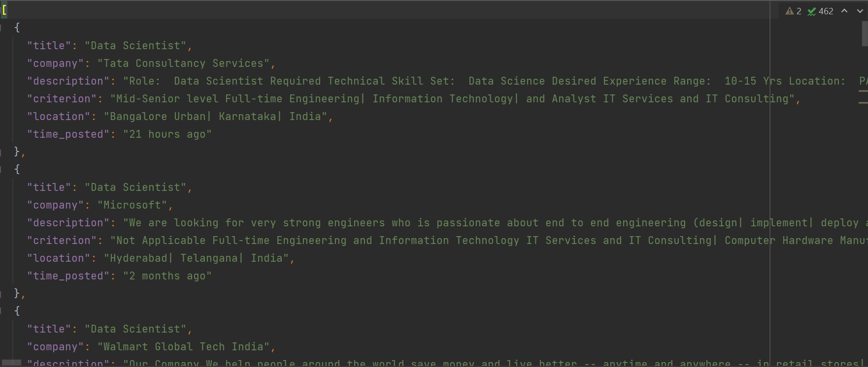The width and height of the screenshot is (868, 367).
Task: Jump to next highlighted problem with down arrow
Action: click(x=860, y=11)
